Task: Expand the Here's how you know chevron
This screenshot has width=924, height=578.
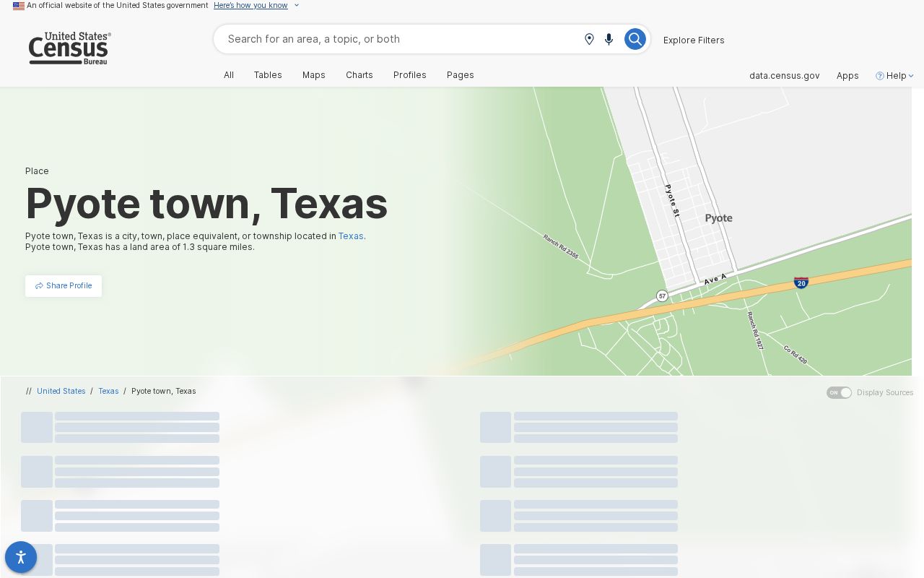Action: point(296,6)
